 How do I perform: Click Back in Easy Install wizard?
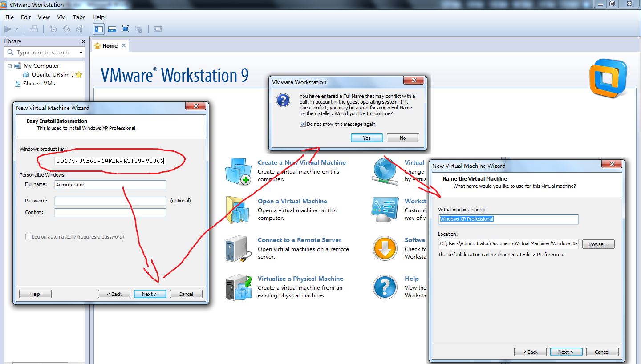(x=114, y=294)
